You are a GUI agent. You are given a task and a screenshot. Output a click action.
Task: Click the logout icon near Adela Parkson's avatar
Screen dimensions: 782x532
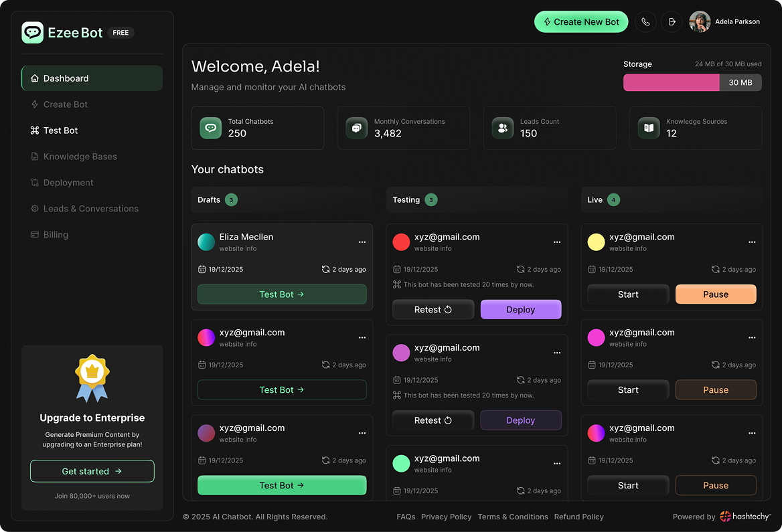point(672,21)
